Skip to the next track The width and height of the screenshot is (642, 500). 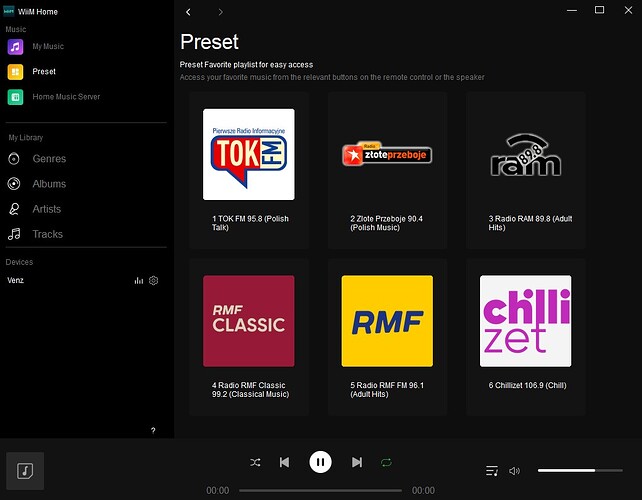pyautogui.click(x=357, y=462)
